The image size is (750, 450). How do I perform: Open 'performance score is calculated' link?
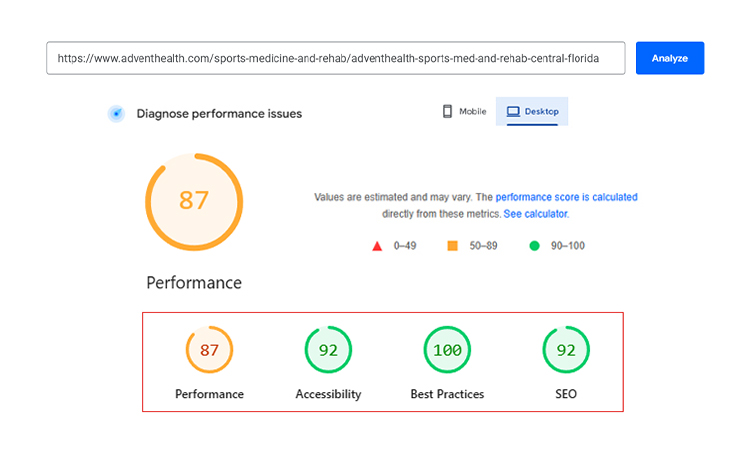coord(566,198)
